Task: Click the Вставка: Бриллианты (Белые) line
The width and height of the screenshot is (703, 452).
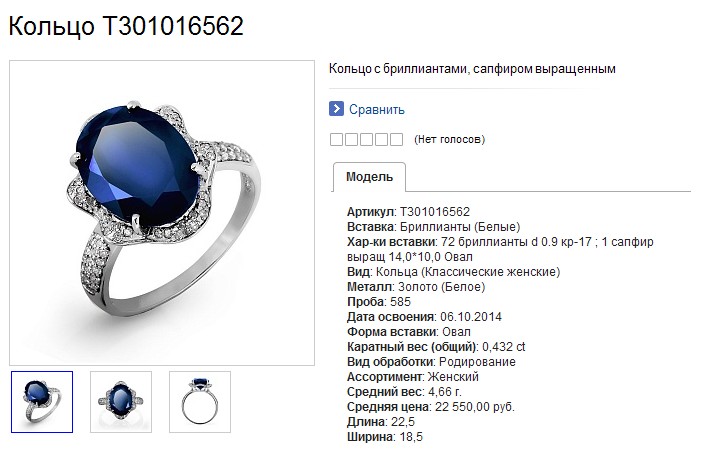Action: (x=434, y=227)
